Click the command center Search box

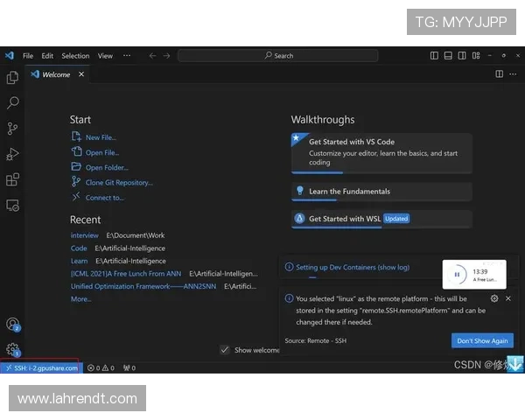[278, 55]
